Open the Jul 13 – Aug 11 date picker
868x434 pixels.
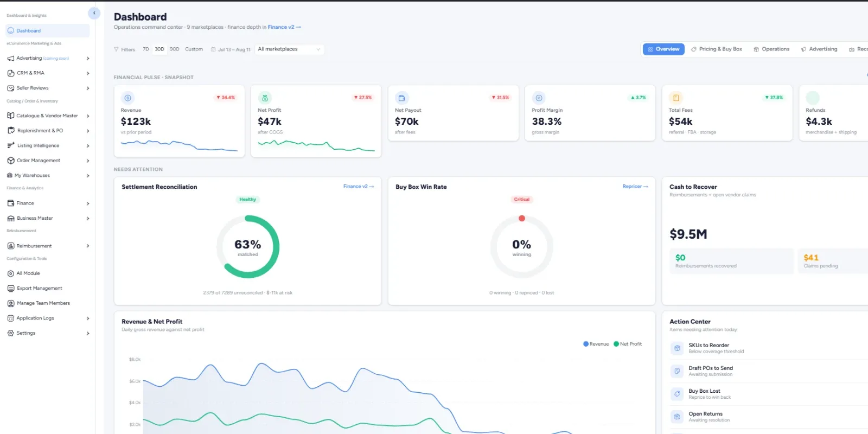pos(231,49)
